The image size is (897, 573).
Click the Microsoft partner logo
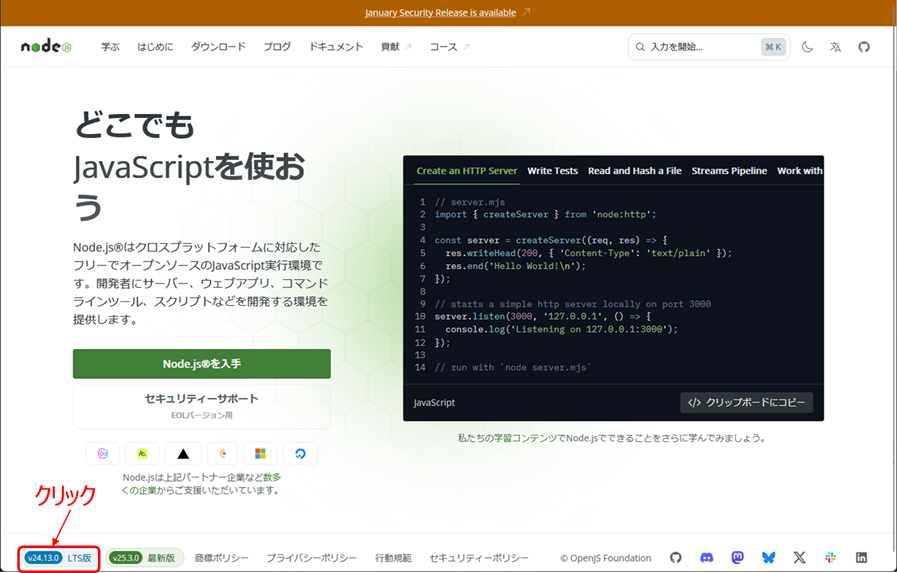(x=260, y=453)
